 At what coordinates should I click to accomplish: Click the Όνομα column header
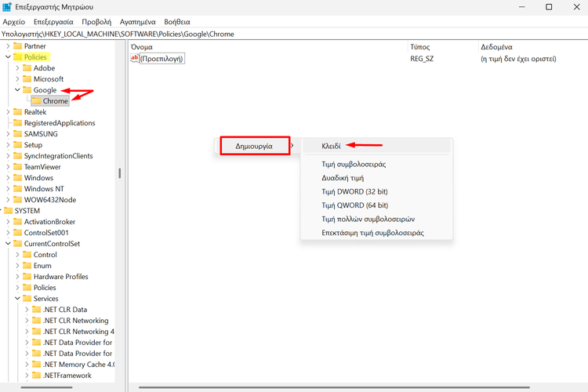142,47
